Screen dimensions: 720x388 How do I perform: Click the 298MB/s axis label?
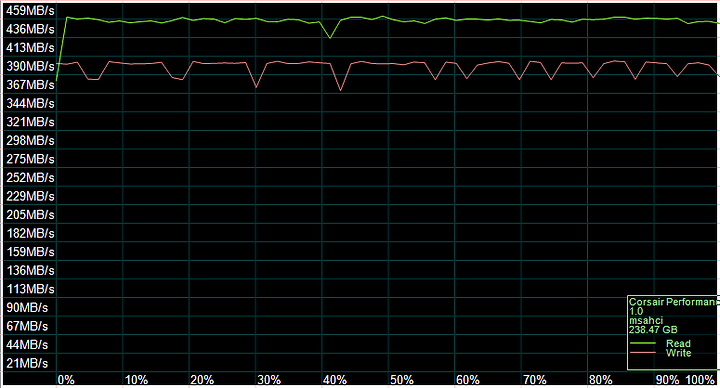coord(30,141)
